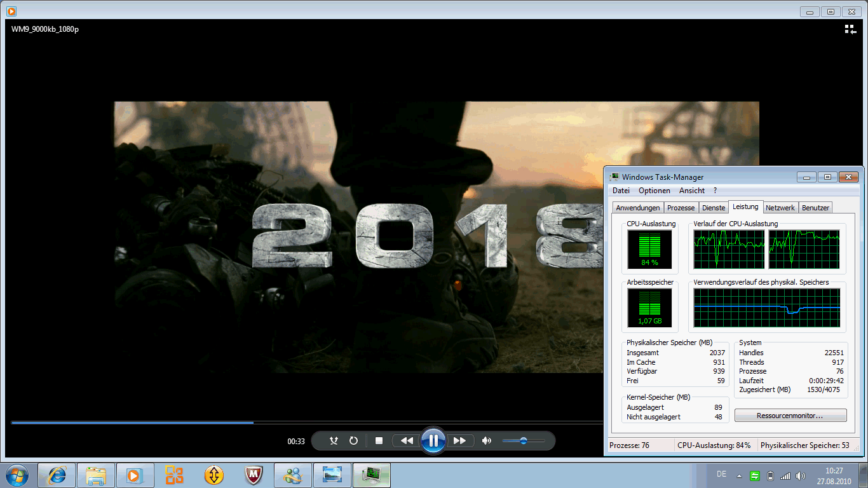This screenshot has height=488, width=868.
Task: Show hidden tray icons arrow
Action: (x=739, y=475)
